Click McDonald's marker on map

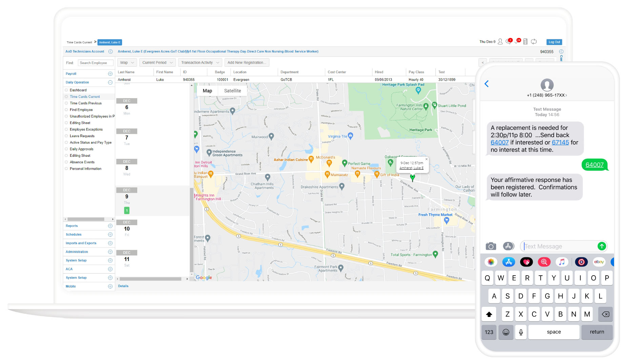click(x=329, y=163)
